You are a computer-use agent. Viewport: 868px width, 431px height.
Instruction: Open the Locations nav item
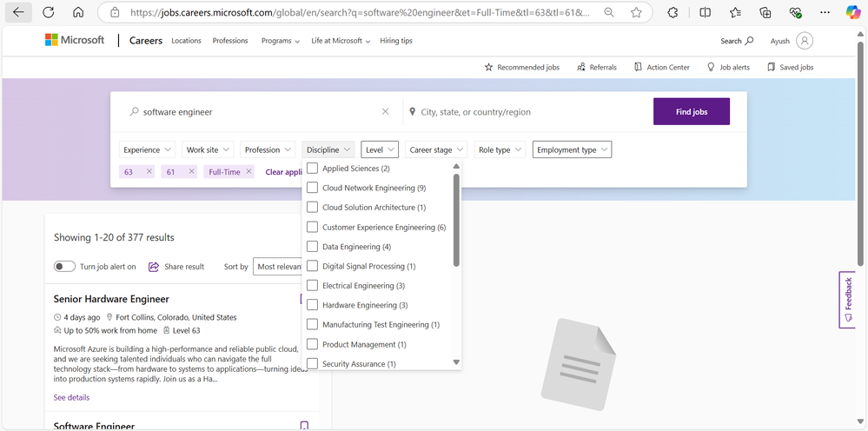click(186, 40)
